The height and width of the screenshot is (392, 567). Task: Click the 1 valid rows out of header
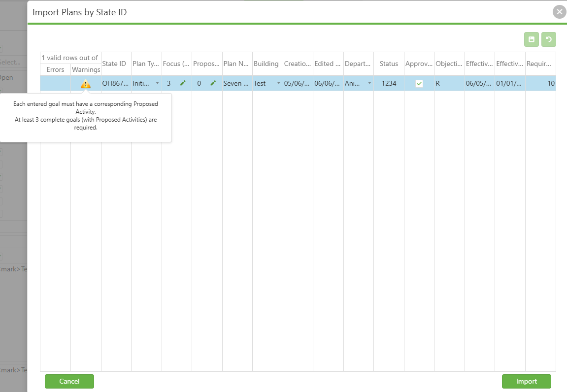pos(70,58)
